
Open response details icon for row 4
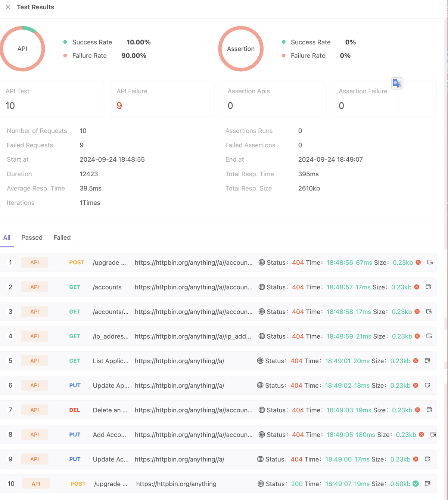(x=429, y=336)
